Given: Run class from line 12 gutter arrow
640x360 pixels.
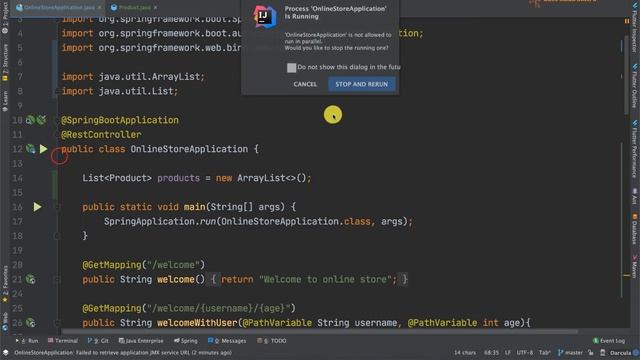Looking at the screenshot, I should (x=43, y=149).
